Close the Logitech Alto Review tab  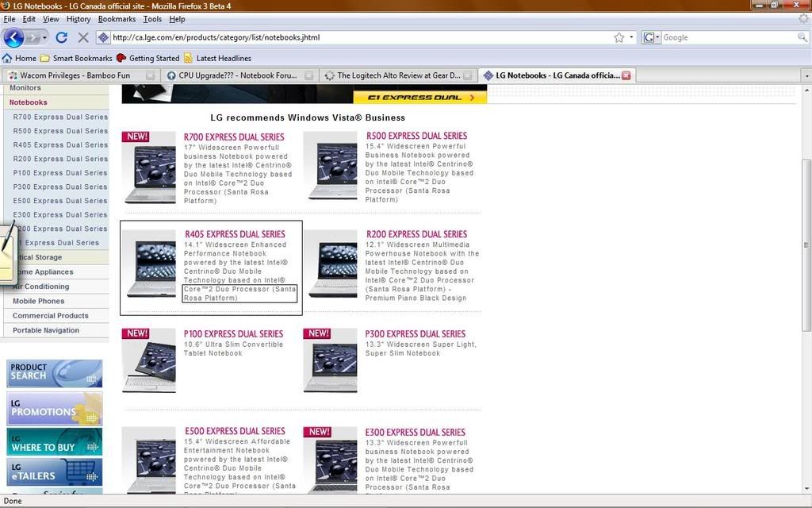click(468, 75)
